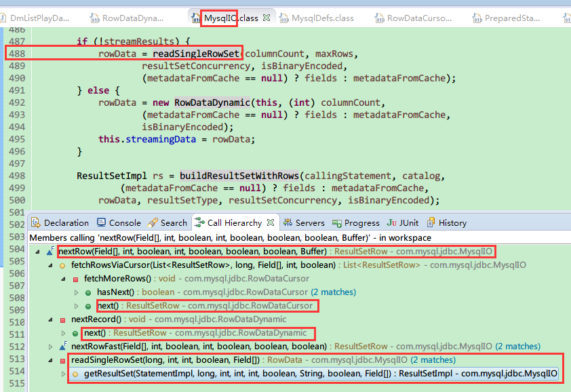This screenshot has width=571, height=392.
Task: Click the green public method icon of hasNext()
Action: [88, 293]
